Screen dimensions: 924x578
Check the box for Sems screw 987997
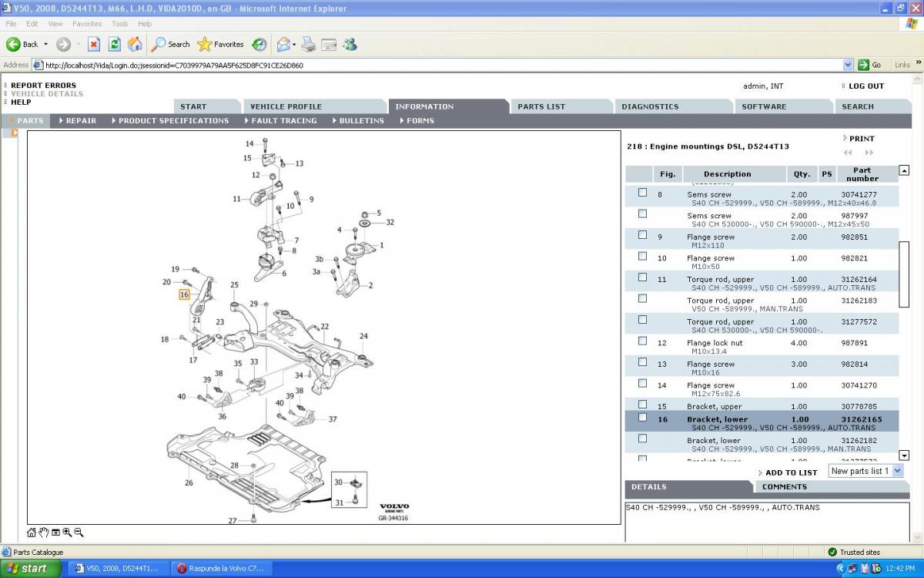tap(642, 213)
